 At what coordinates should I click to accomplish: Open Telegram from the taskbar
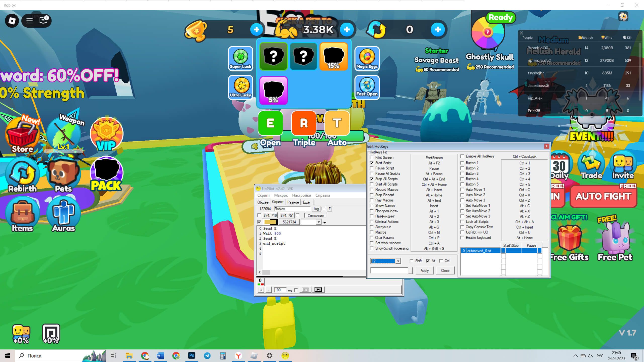tap(207, 356)
